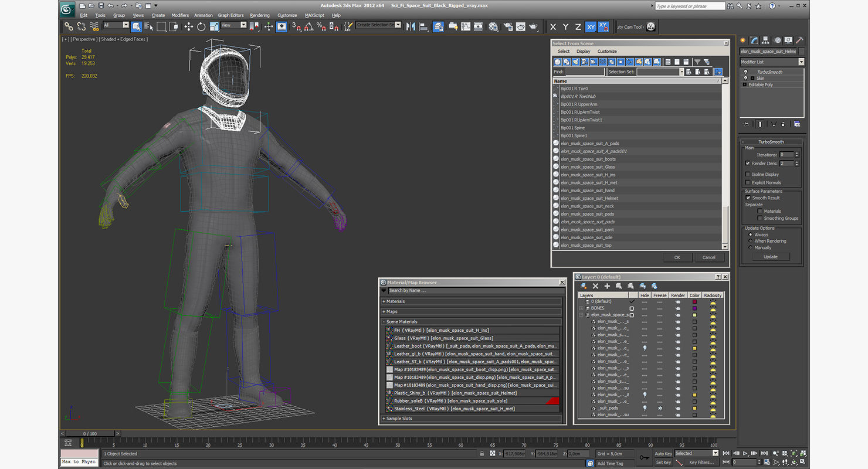Open the Hierarchy command panel tab
Image resolution: width=868 pixels, height=469 pixels.
(766, 40)
